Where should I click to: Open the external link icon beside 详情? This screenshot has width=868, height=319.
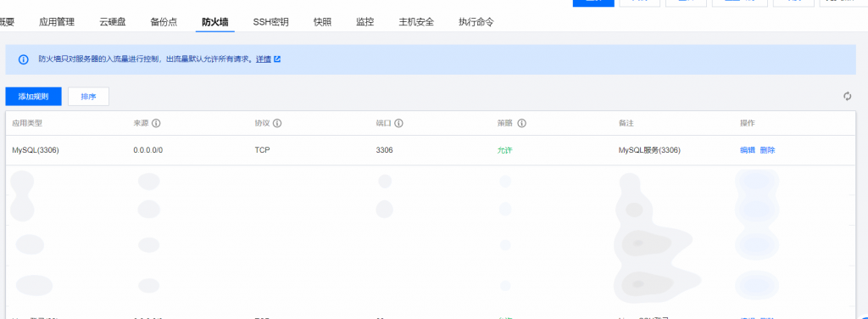pyautogui.click(x=277, y=59)
